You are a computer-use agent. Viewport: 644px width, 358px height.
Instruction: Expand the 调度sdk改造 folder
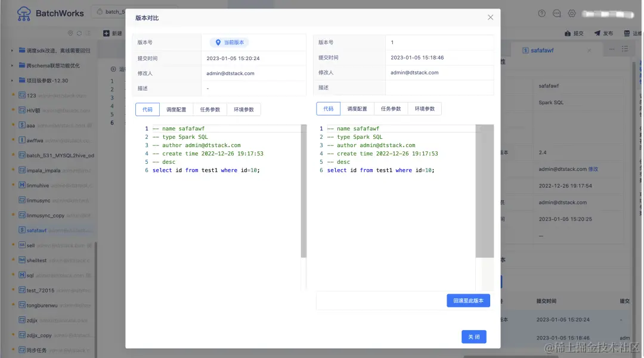point(12,51)
